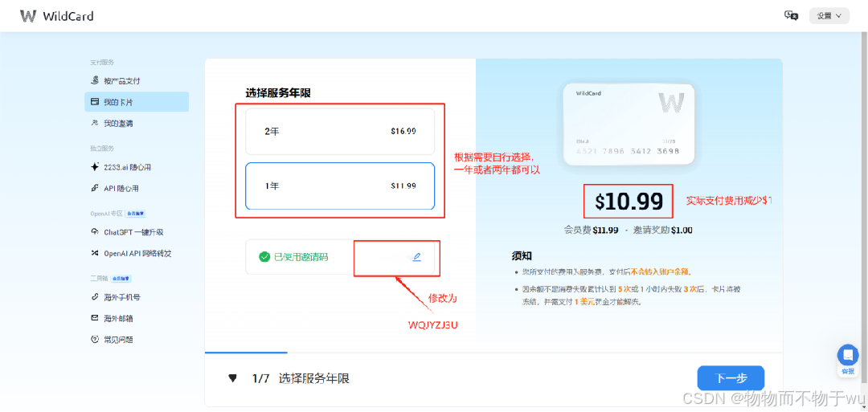This screenshot has height=412, width=868.
Task: Click the 我的邀请 people icon
Action: click(94, 124)
